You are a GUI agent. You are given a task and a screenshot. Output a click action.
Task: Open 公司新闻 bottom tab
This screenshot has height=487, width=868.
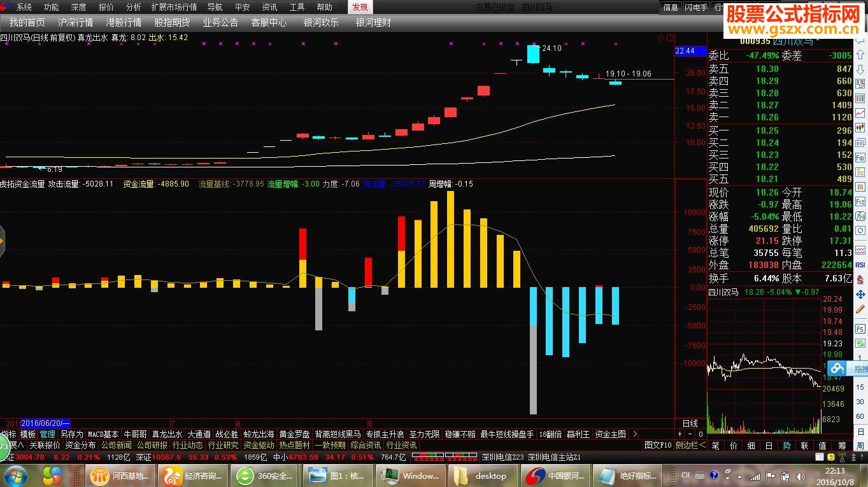click(116, 445)
